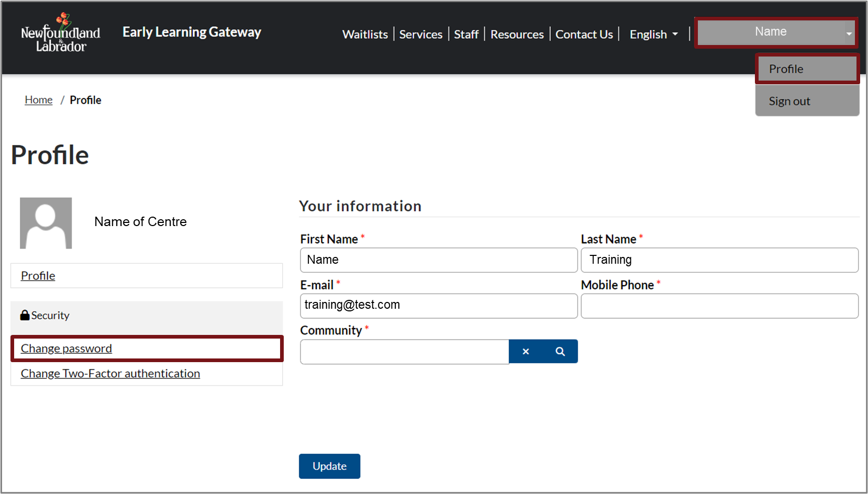Click the Community search magnifier icon
Viewport: 868px width, 494px height.
[560, 352]
